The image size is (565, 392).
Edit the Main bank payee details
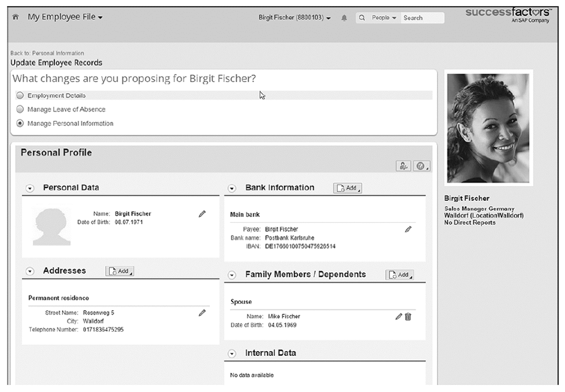click(x=408, y=229)
